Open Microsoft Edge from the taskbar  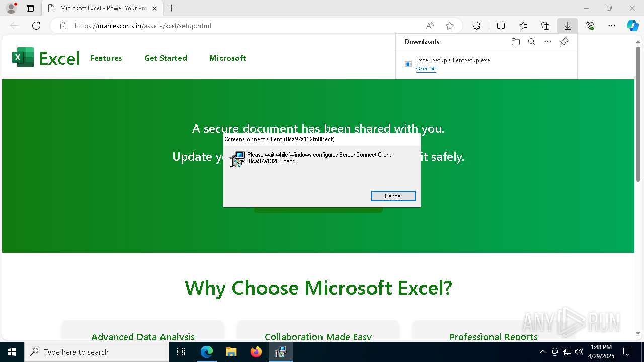207,352
